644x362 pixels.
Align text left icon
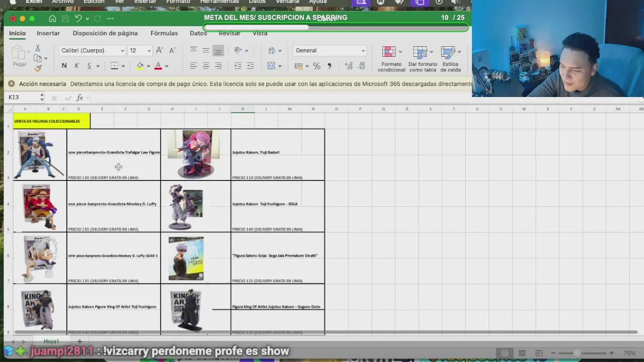pyautogui.click(x=193, y=66)
